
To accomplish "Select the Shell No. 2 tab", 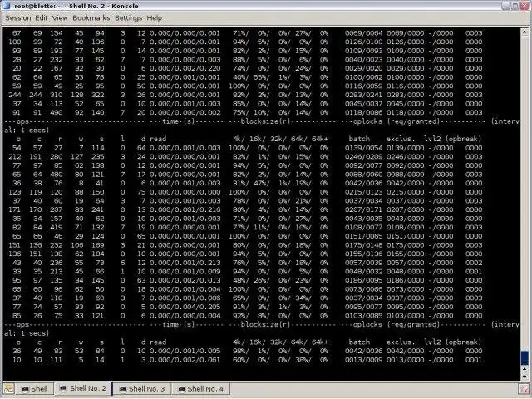I will [83, 388].
